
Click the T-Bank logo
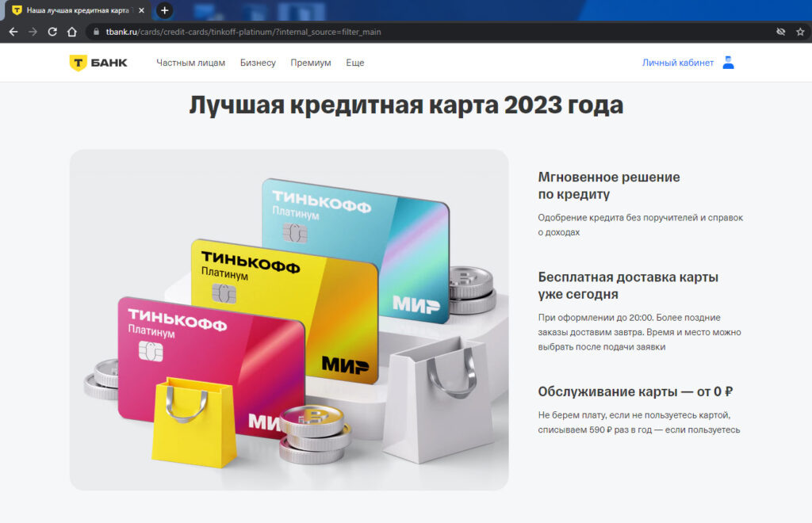(98, 63)
